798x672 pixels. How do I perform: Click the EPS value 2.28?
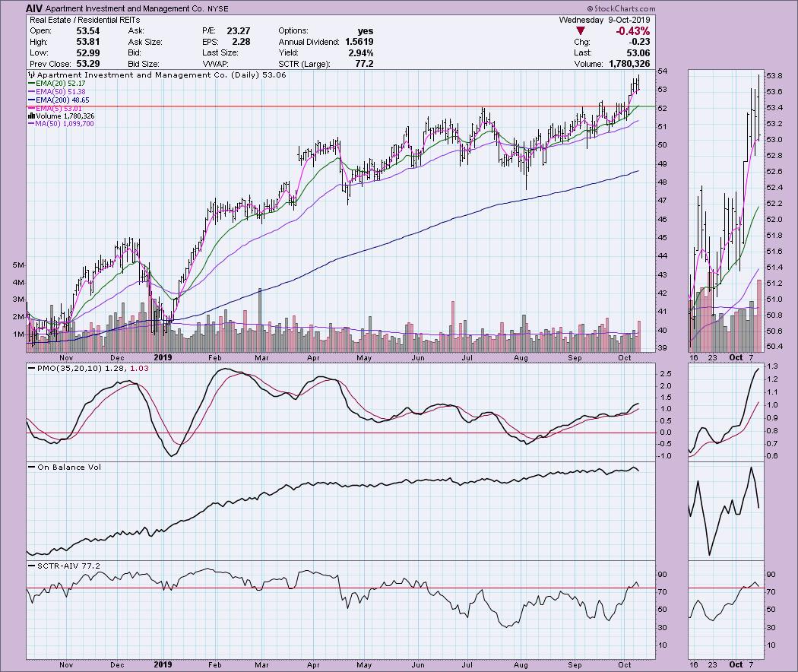[x=241, y=43]
